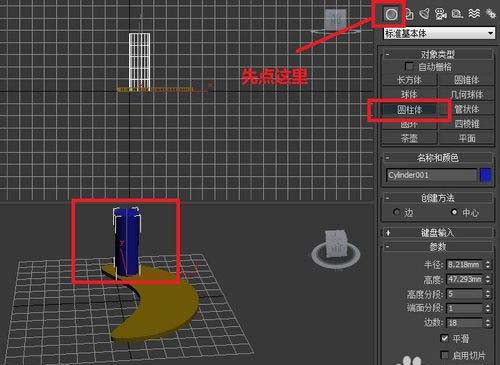
Task: Click the 半径 value field
Action: point(464,265)
